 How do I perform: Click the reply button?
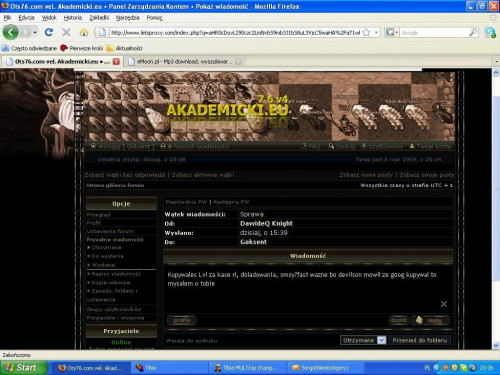430,320
